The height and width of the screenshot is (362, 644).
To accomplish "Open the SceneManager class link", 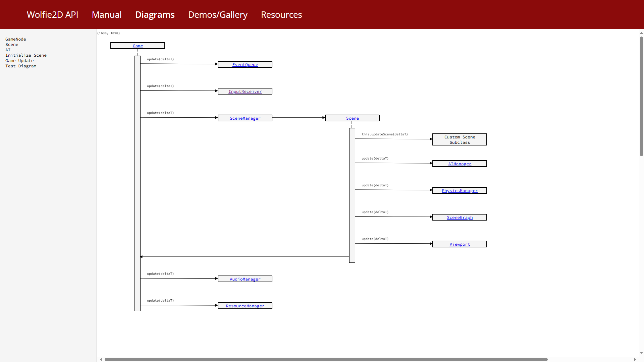I will [x=245, y=118].
